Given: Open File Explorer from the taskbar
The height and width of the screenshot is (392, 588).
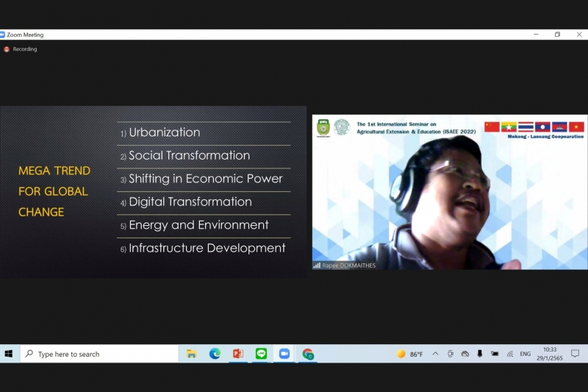Looking at the screenshot, I should tap(191, 354).
